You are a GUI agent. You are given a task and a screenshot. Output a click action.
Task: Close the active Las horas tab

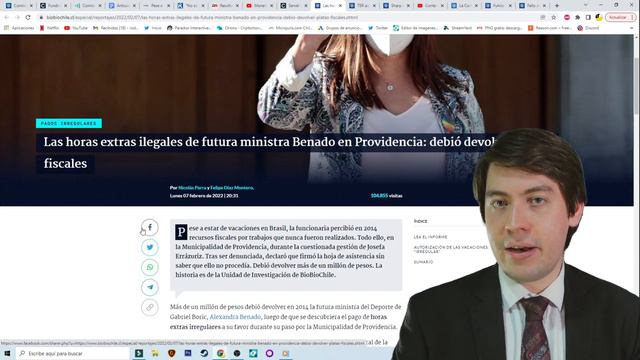pyautogui.click(x=340, y=6)
